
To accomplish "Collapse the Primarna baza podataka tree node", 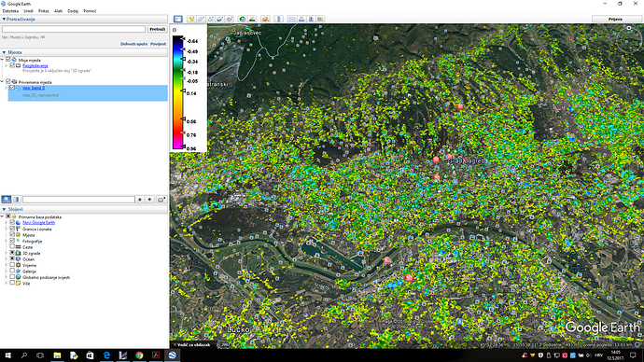I will [2, 216].
